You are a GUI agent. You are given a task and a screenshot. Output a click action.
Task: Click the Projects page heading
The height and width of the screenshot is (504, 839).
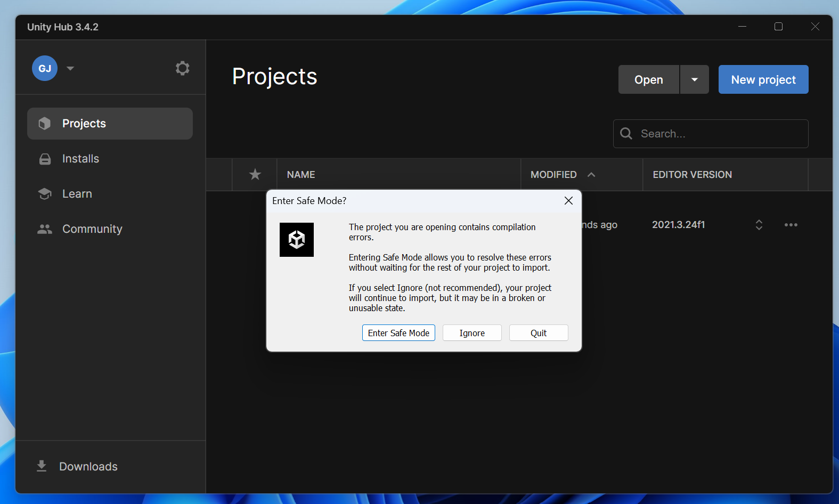[275, 77]
